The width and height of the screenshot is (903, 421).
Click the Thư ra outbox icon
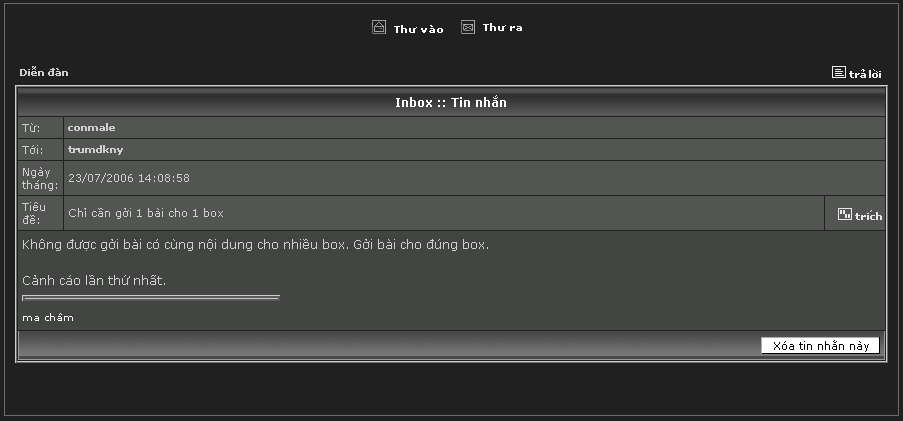point(468,28)
